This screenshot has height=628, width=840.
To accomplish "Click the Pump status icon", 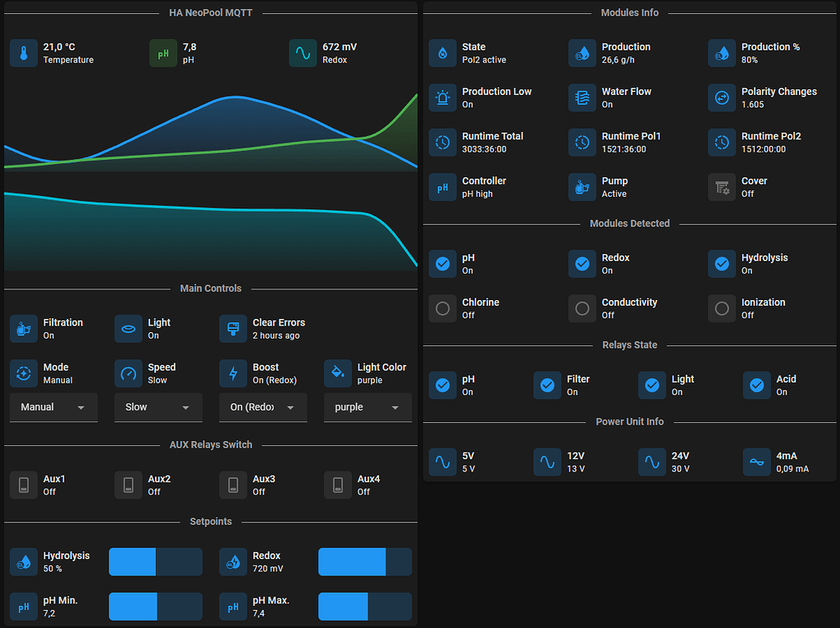I will [x=582, y=187].
